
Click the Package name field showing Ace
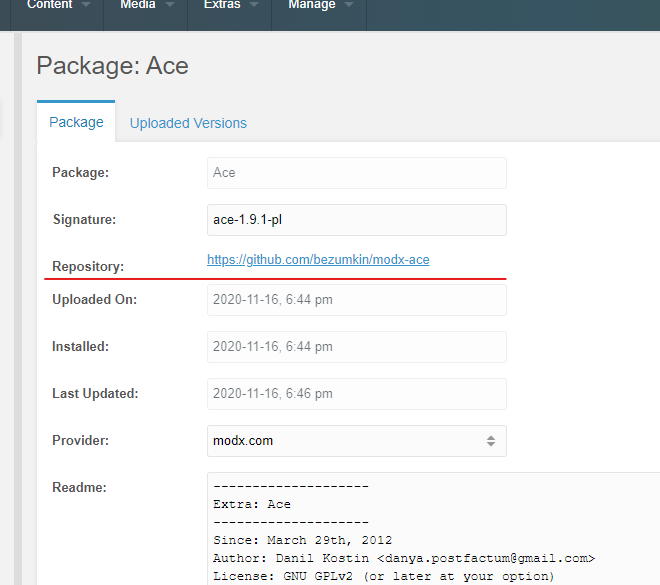point(357,173)
